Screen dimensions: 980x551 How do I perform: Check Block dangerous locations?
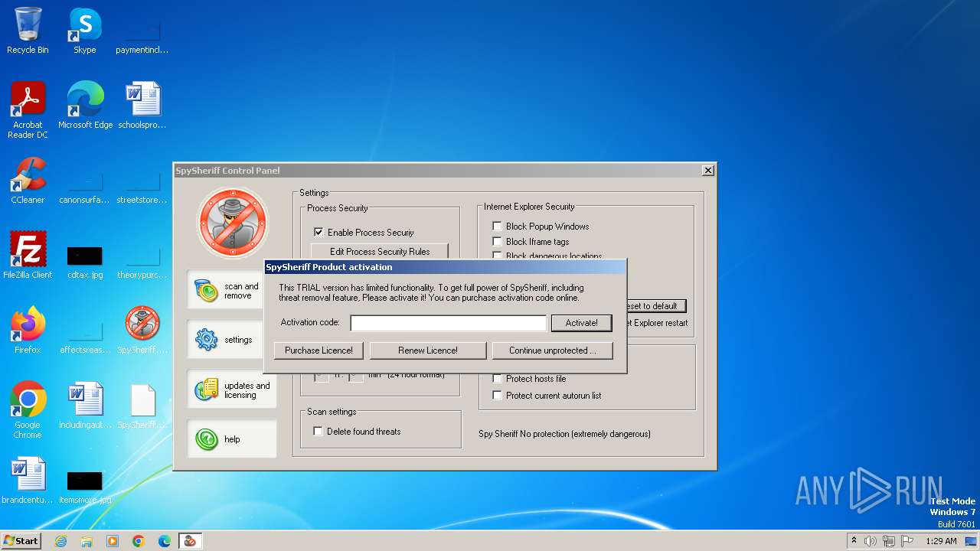pyautogui.click(x=497, y=256)
